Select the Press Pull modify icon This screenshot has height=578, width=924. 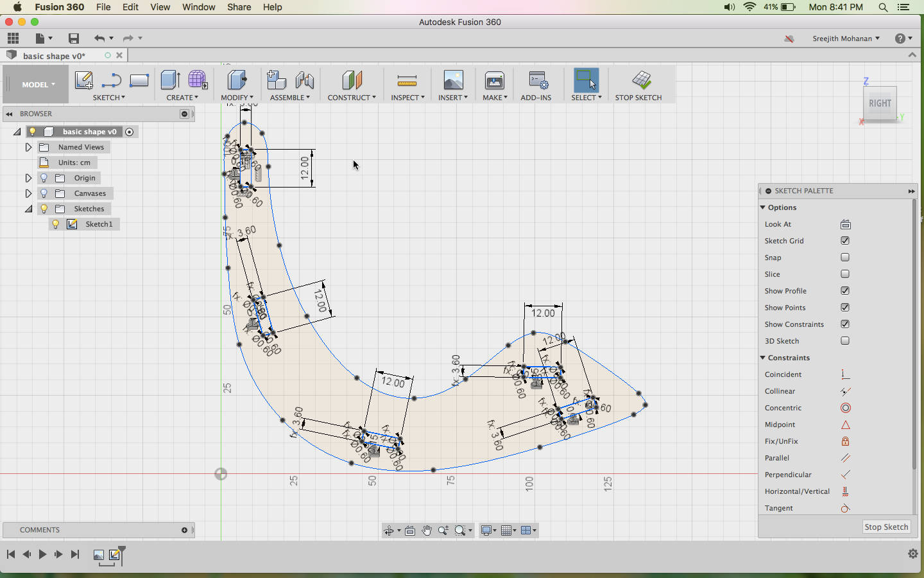point(237,80)
